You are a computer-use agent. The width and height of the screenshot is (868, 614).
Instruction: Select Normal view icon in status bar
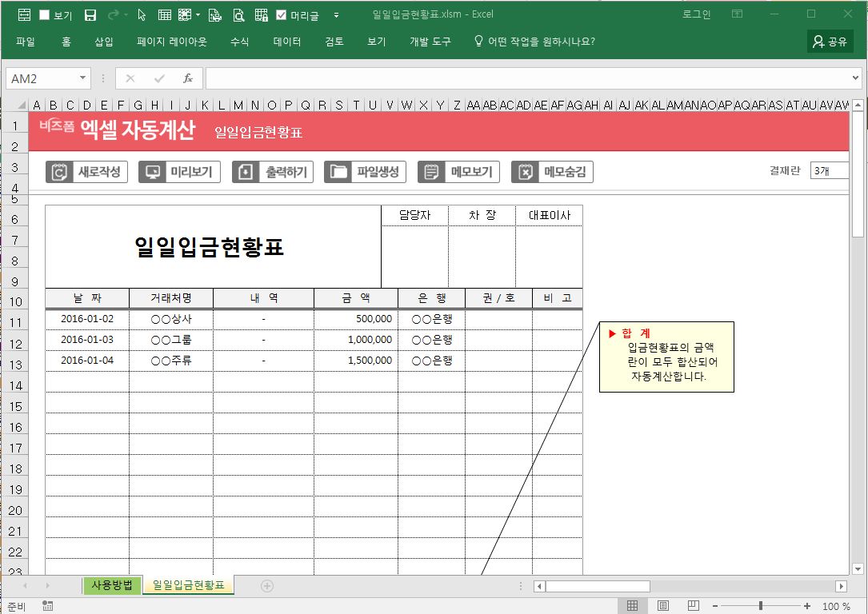coord(632,606)
